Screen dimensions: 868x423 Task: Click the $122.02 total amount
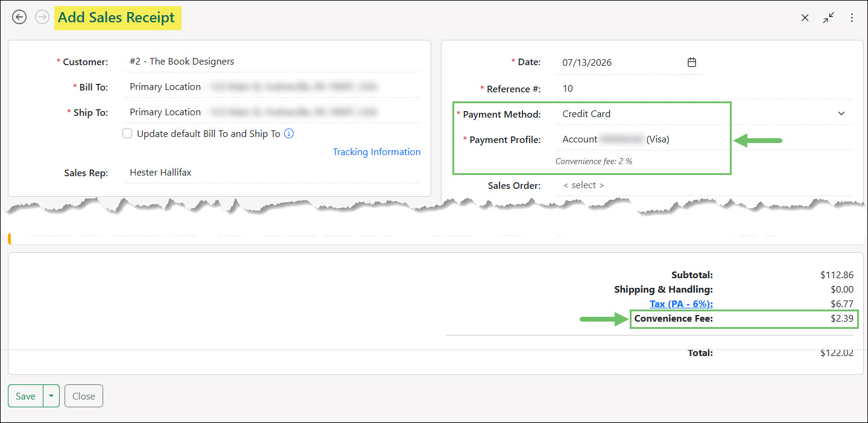[x=837, y=353]
